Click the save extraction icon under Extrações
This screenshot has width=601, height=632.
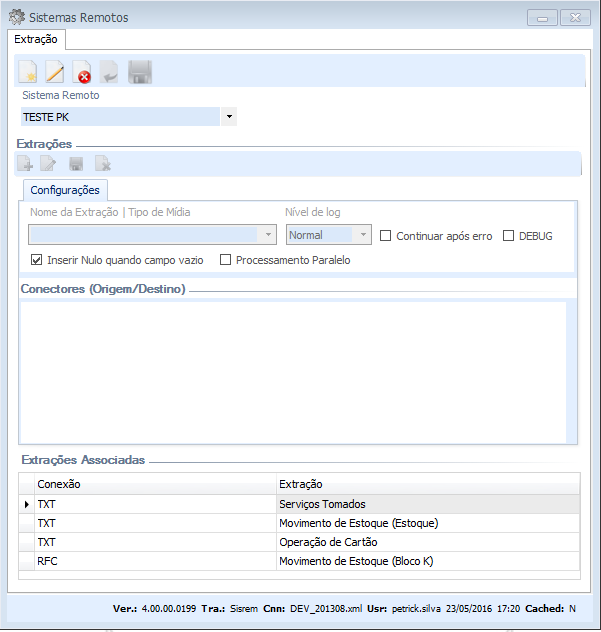click(76, 164)
